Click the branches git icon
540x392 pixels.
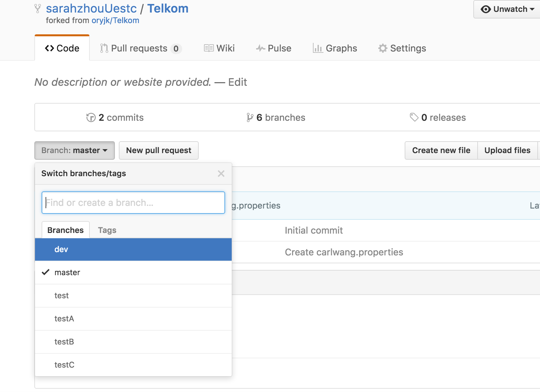pyautogui.click(x=250, y=117)
